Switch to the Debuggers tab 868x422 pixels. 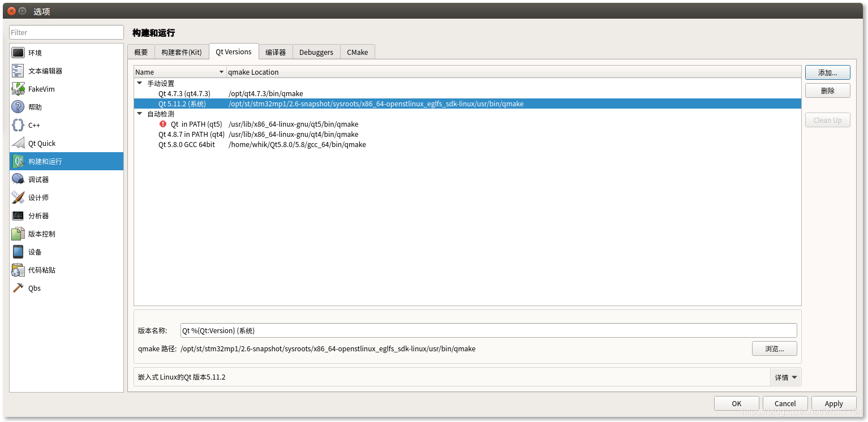[x=316, y=52]
